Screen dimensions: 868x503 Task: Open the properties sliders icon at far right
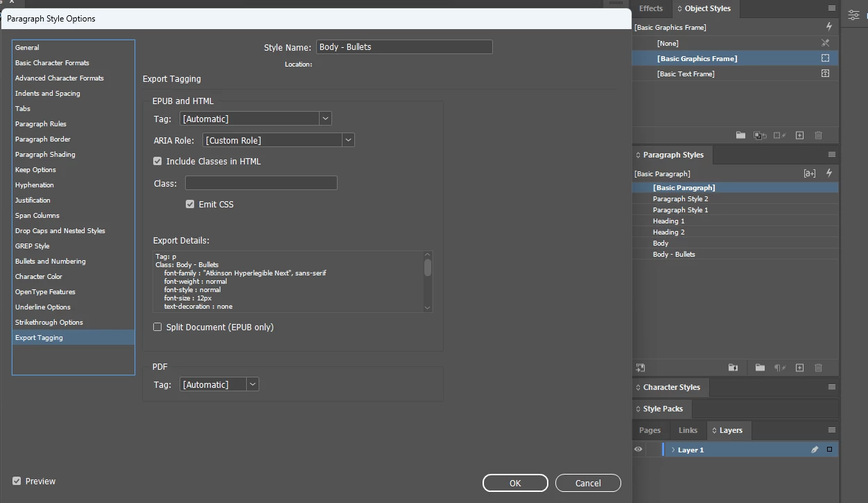(x=853, y=15)
